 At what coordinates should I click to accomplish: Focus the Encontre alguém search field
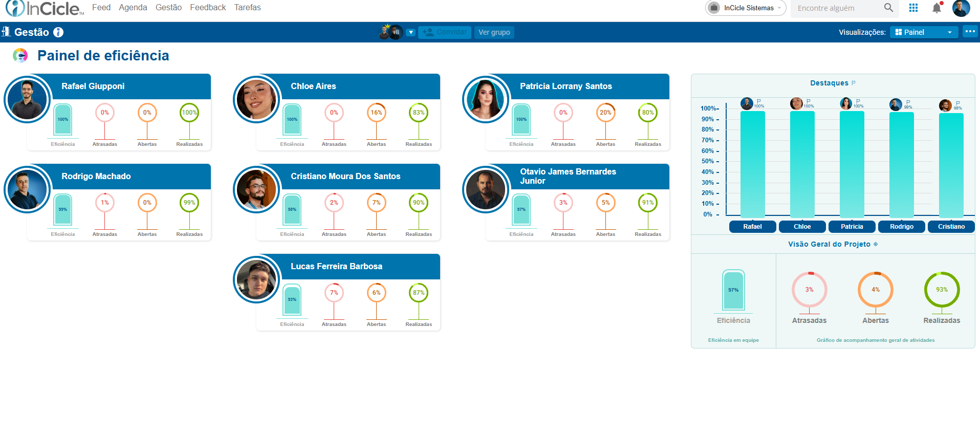click(838, 8)
